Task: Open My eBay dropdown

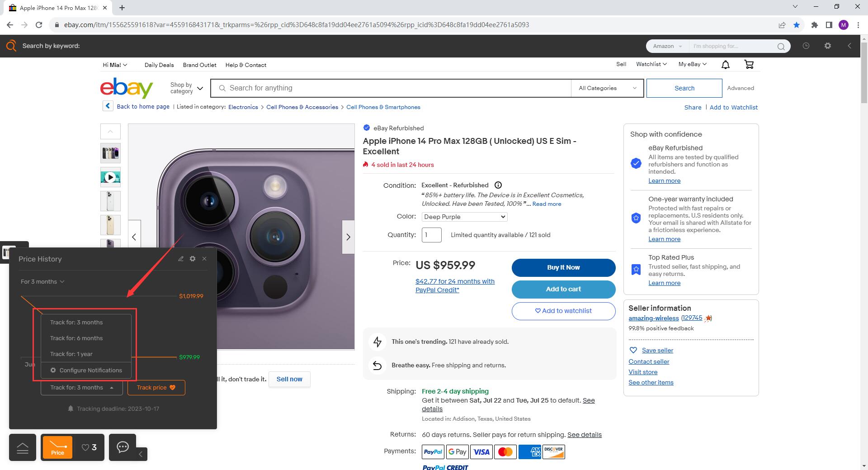Action: [692, 64]
